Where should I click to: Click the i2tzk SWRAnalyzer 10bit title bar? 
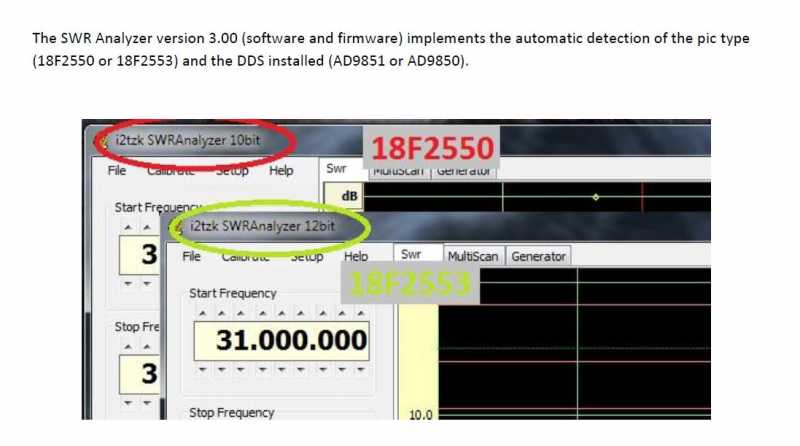[188, 140]
